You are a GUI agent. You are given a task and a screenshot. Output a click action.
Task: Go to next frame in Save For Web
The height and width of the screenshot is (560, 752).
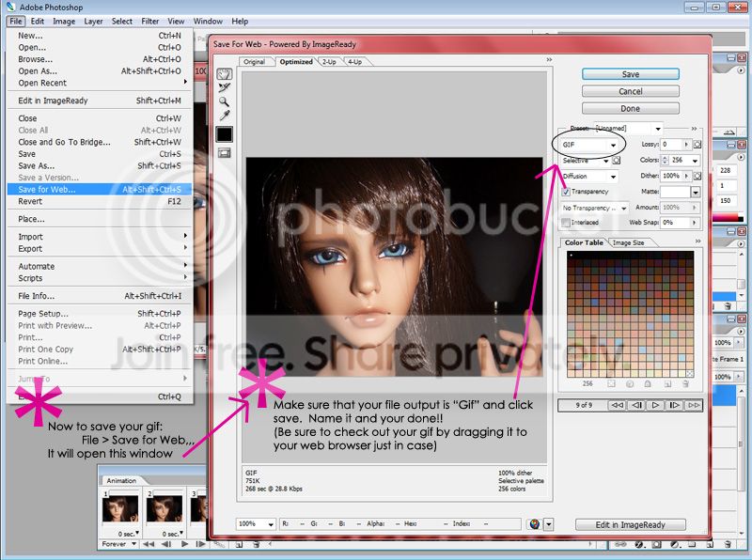tap(674, 405)
